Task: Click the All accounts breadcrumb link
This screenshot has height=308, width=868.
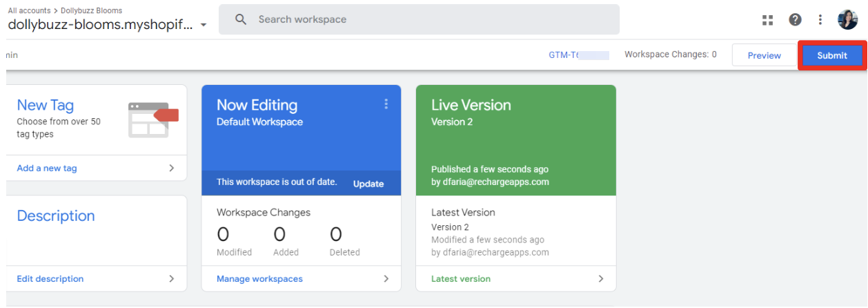Action: click(29, 10)
